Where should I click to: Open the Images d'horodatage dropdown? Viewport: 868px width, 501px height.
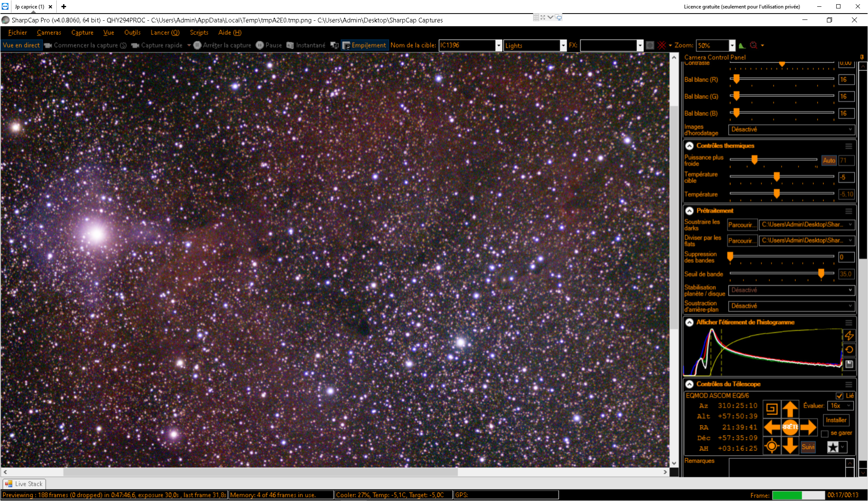point(791,130)
